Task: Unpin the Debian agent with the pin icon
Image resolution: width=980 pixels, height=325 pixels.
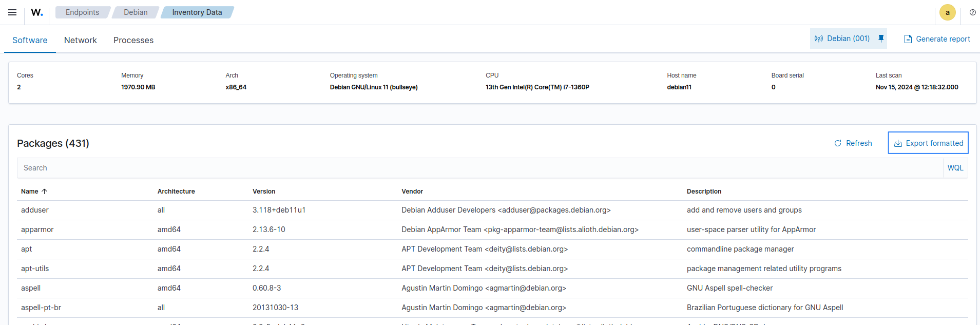Action: point(881,39)
